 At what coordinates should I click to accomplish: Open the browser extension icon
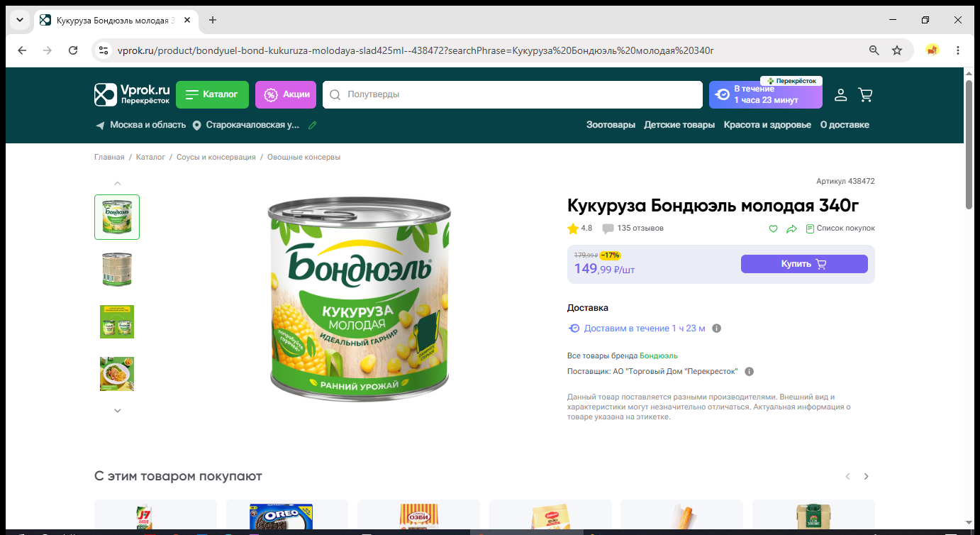tap(932, 50)
